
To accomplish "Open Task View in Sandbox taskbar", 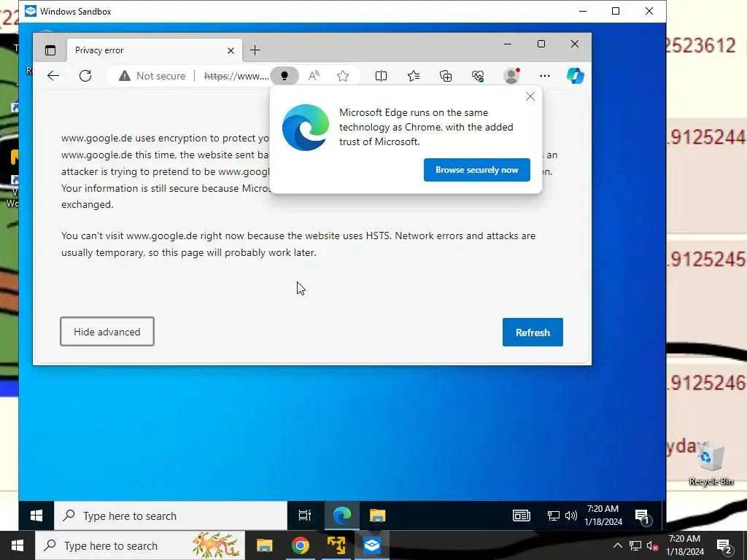I will point(304,516).
